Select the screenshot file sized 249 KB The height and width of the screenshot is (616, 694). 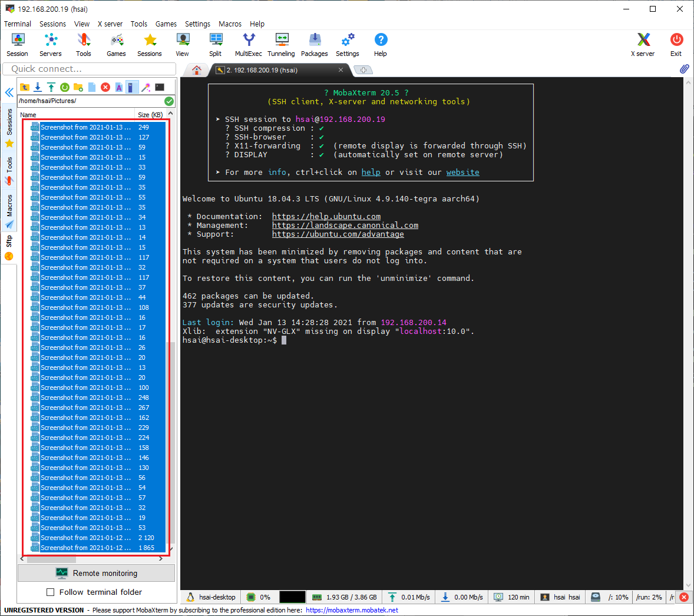97,127
